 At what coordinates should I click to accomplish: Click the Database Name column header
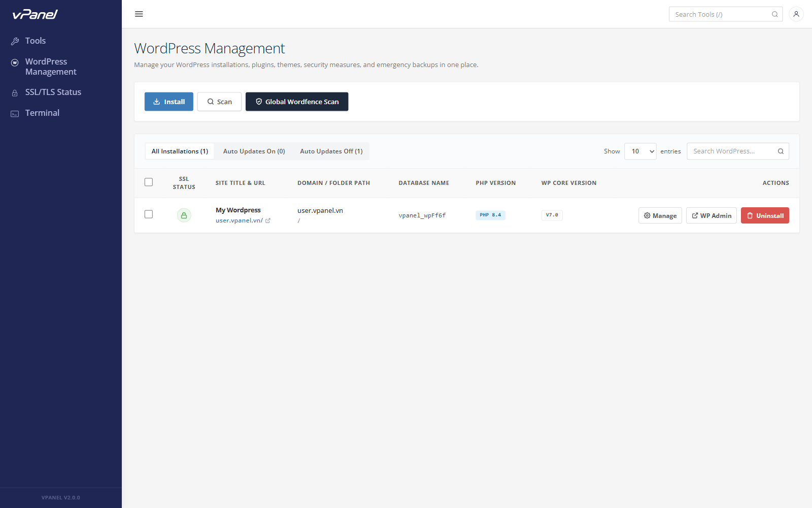424,183
